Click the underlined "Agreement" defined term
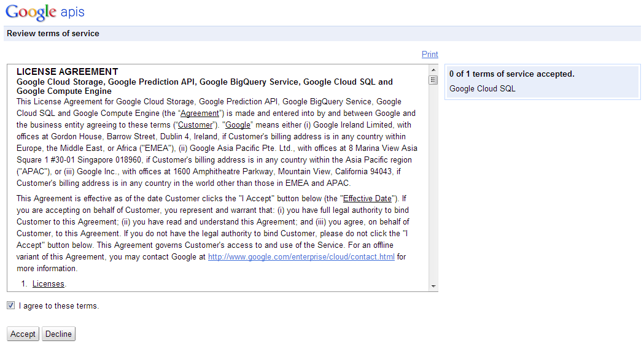Viewport: 644px width, 346px height. [x=199, y=113]
